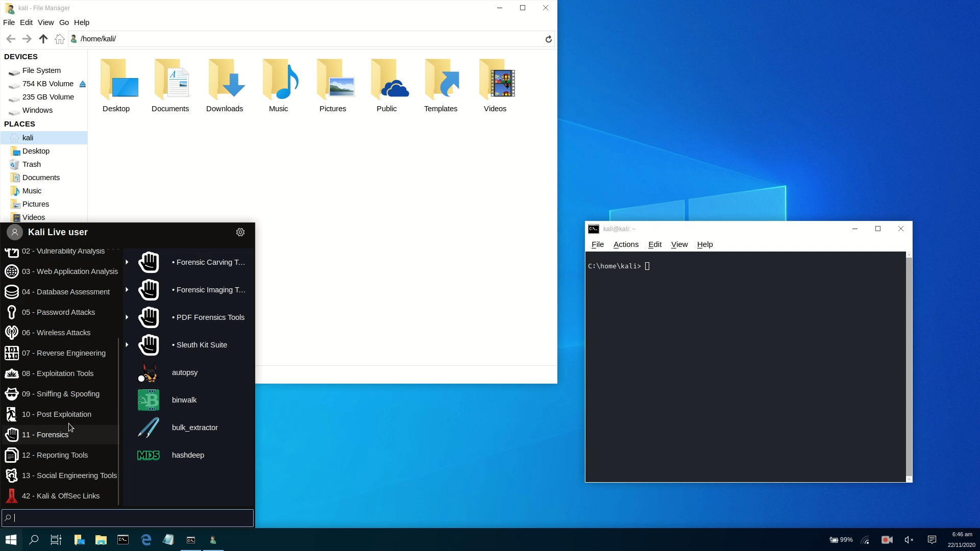This screenshot has width=980, height=551.
Task: Go forward in File Manager
Action: (27, 39)
